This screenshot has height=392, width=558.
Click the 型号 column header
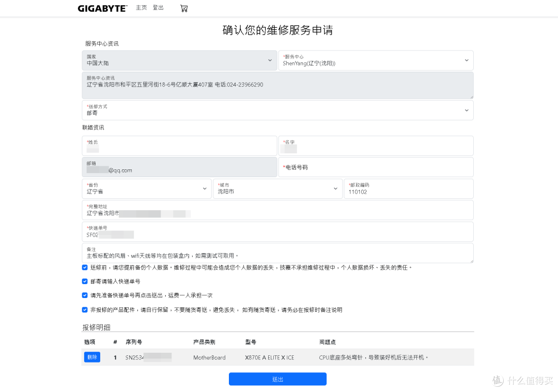[x=251, y=342]
